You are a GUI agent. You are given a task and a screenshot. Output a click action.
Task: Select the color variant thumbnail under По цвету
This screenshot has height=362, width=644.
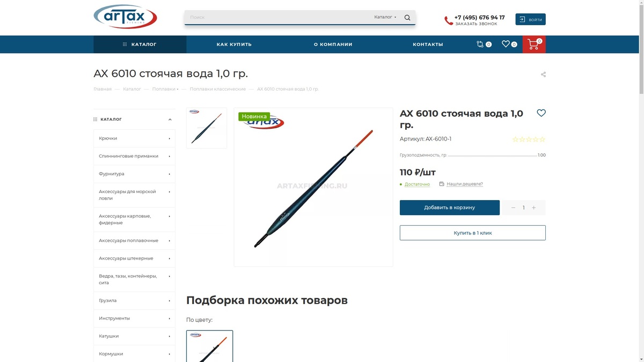pyautogui.click(x=209, y=346)
